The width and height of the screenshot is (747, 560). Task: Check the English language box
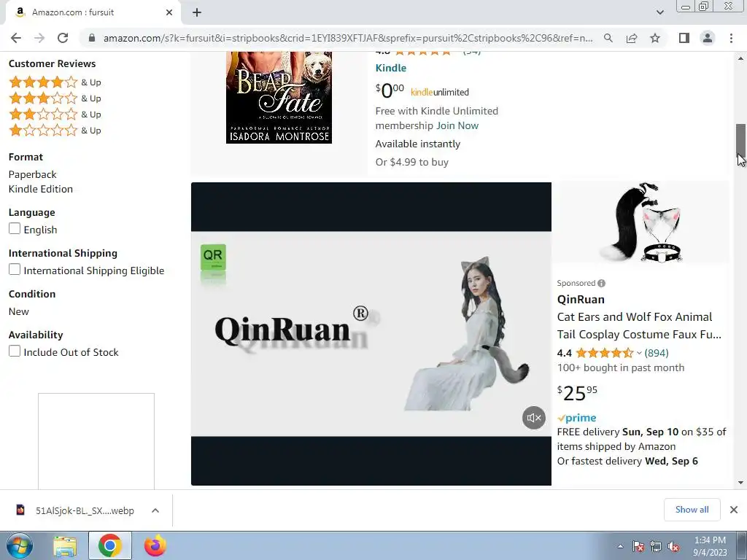coord(15,228)
